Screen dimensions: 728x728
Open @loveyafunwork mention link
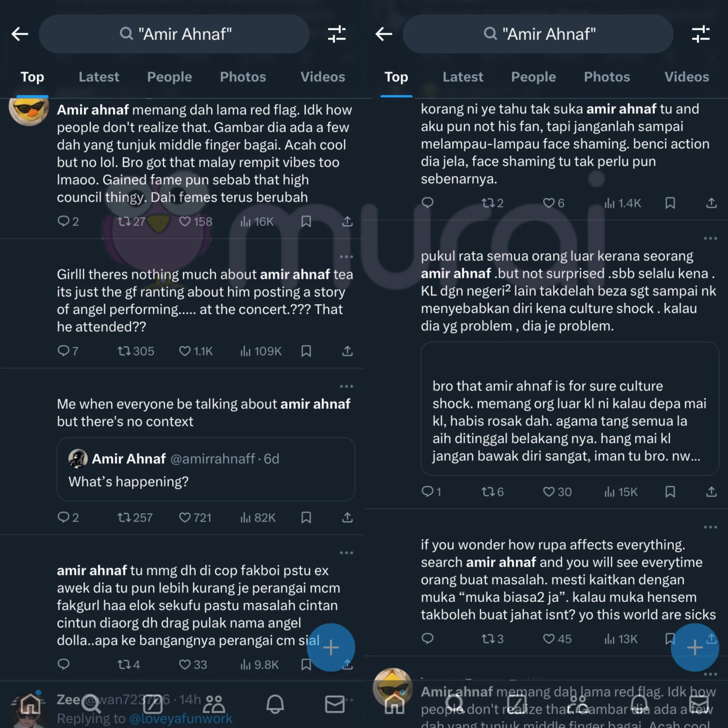(x=181, y=719)
